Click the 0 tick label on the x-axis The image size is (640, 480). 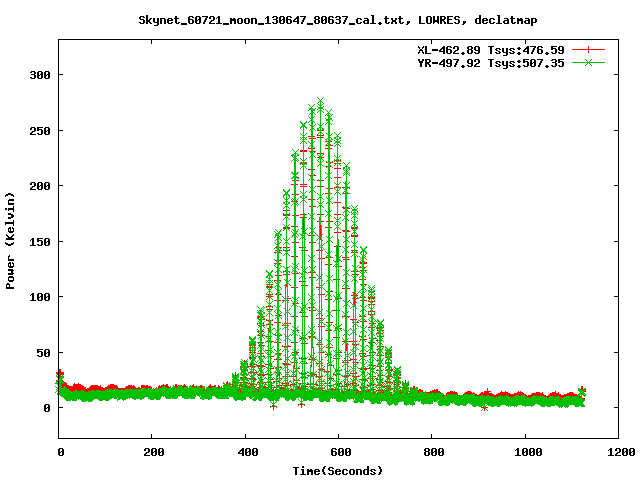(x=61, y=452)
